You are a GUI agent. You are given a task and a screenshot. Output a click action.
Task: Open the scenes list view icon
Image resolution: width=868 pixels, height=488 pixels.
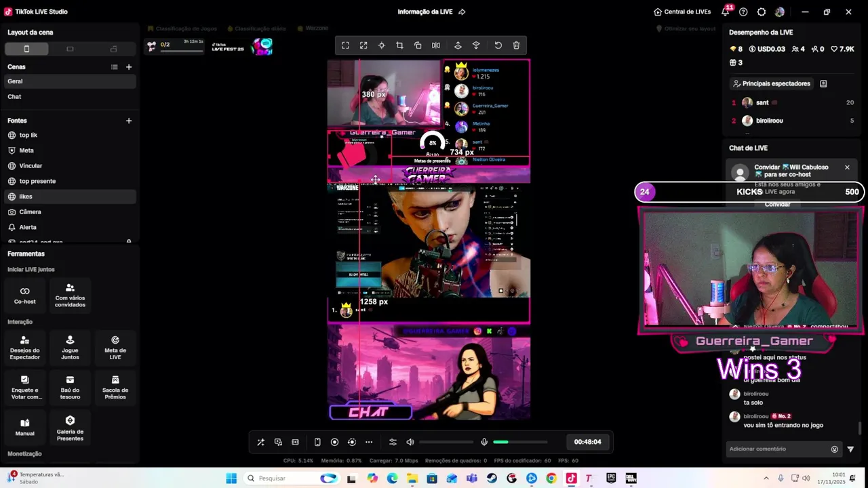(114, 67)
